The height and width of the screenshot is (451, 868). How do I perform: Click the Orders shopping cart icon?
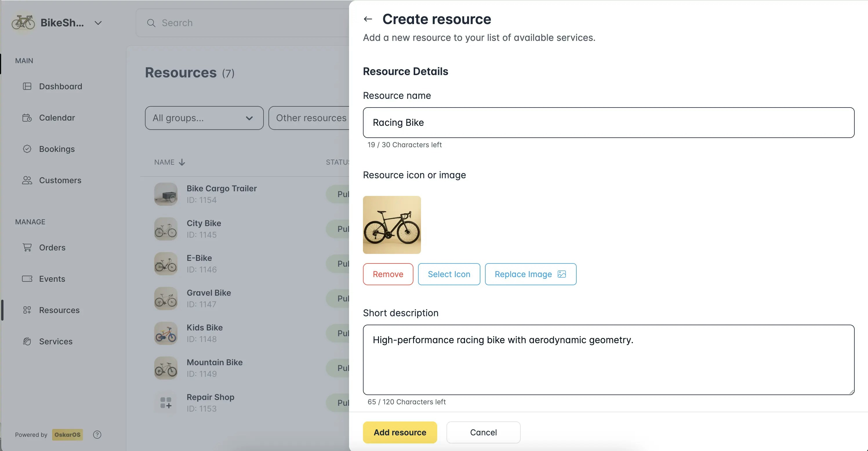pyautogui.click(x=27, y=247)
